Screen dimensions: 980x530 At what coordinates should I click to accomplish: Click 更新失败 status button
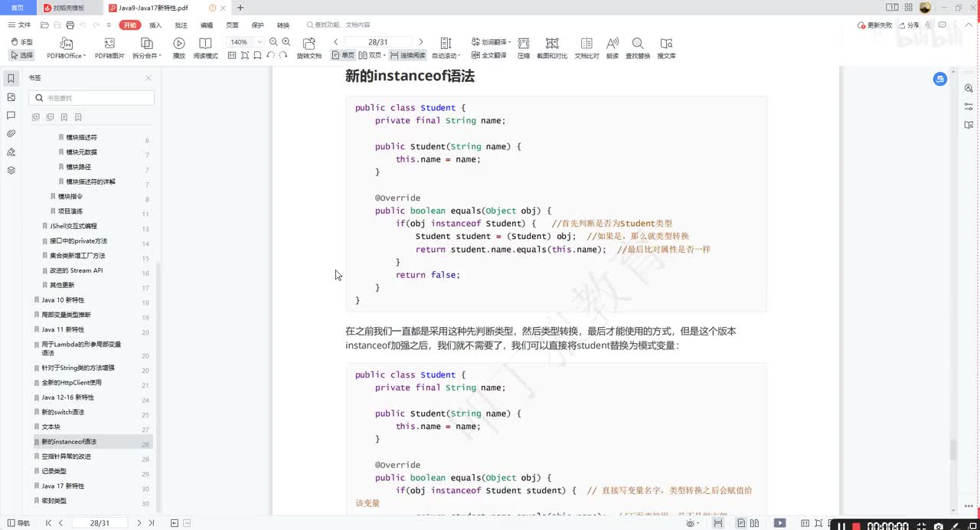[875, 25]
